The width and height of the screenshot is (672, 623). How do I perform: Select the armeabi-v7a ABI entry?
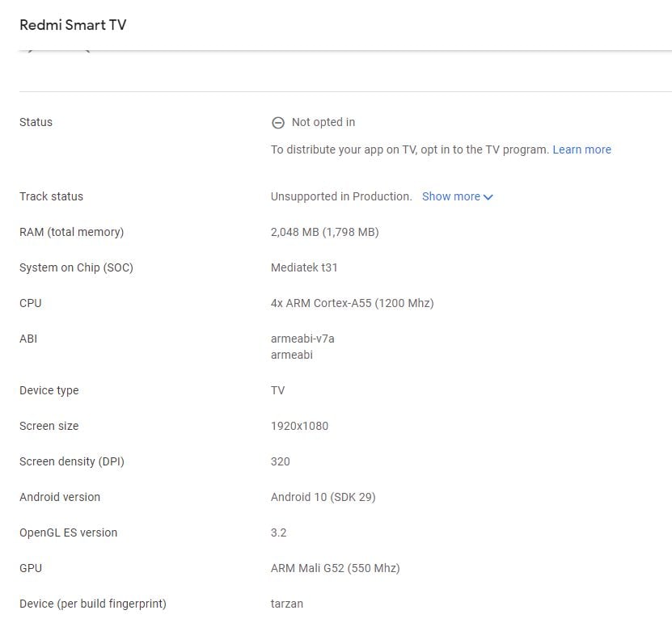pyautogui.click(x=302, y=339)
